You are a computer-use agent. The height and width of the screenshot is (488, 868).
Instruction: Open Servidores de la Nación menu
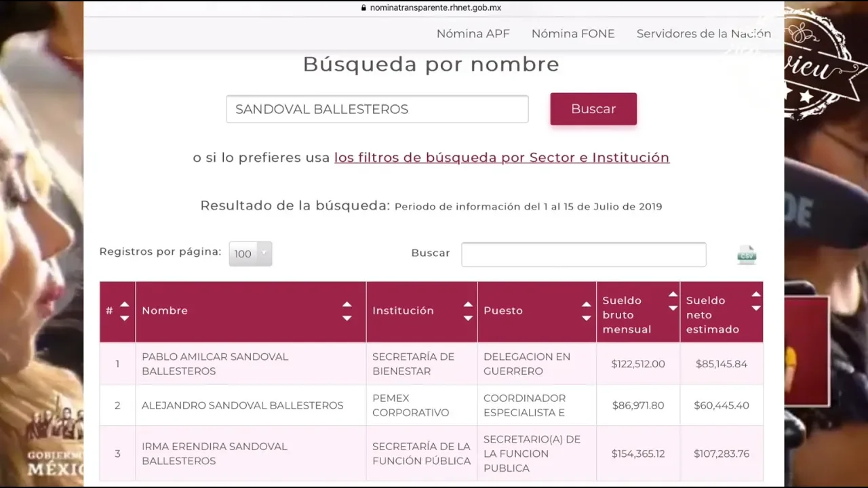[704, 34]
